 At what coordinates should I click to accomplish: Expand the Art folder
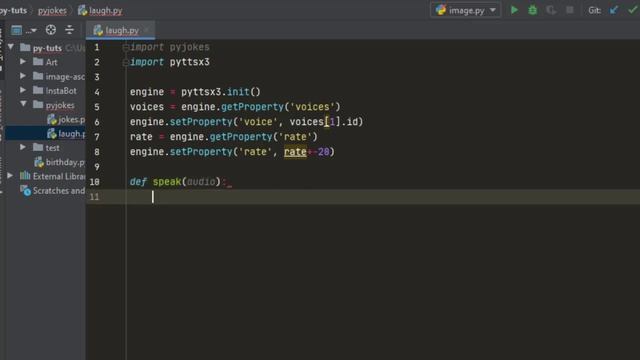23,62
